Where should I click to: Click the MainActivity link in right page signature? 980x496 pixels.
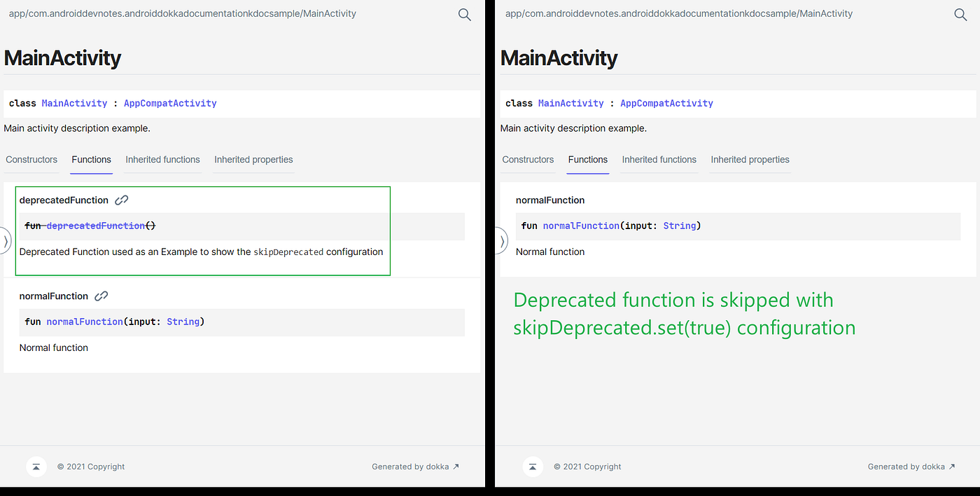[570, 103]
